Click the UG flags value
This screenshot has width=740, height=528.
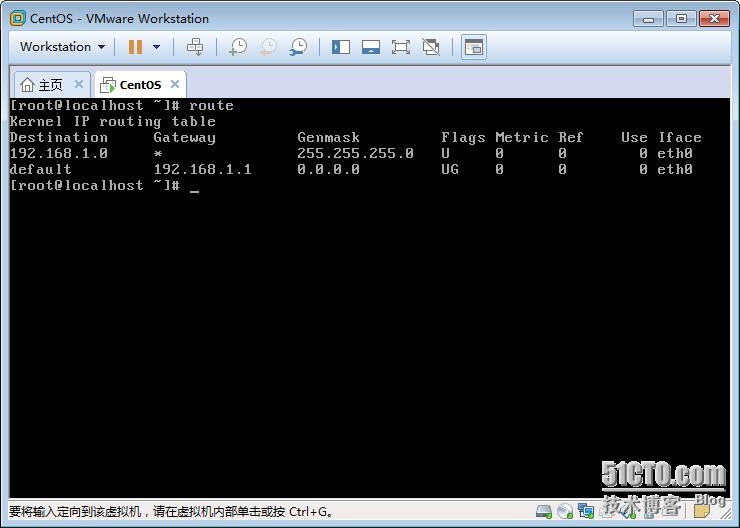click(x=450, y=169)
